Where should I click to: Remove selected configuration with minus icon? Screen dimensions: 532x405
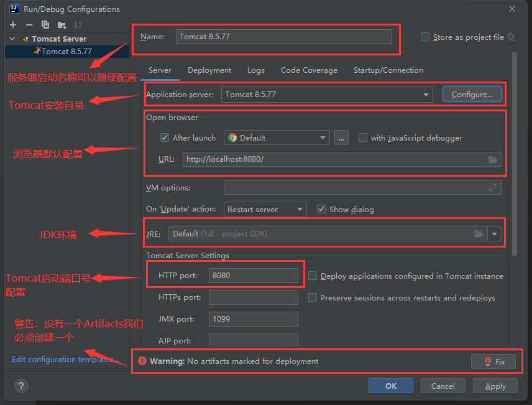click(x=29, y=25)
